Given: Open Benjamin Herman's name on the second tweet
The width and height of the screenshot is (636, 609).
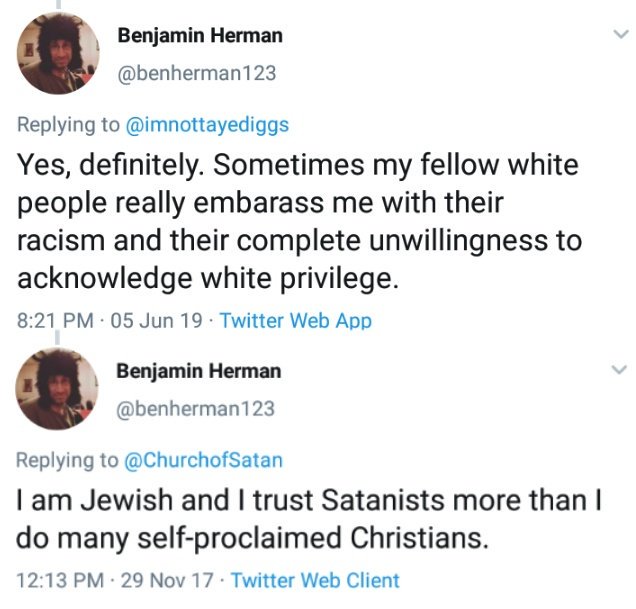Looking at the screenshot, I should (198, 371).
